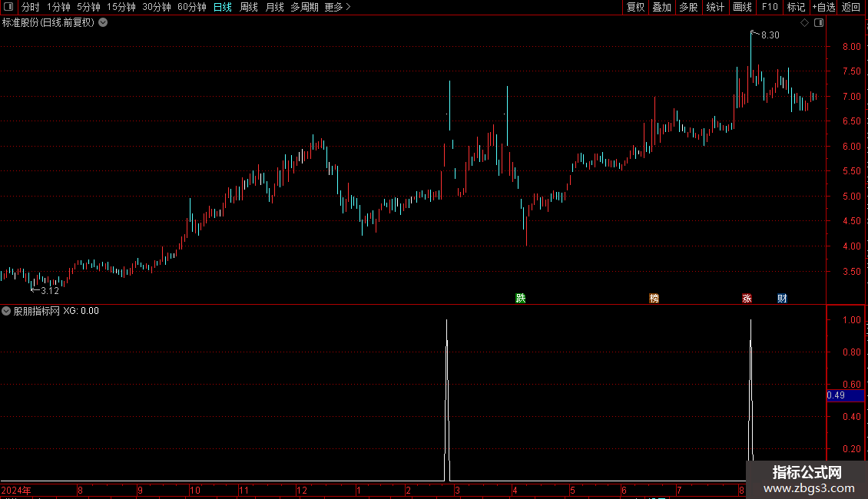This screenshot has width=868, height=499.
Task: Open the 多股 multi-stock view
Action: (688, 7)
